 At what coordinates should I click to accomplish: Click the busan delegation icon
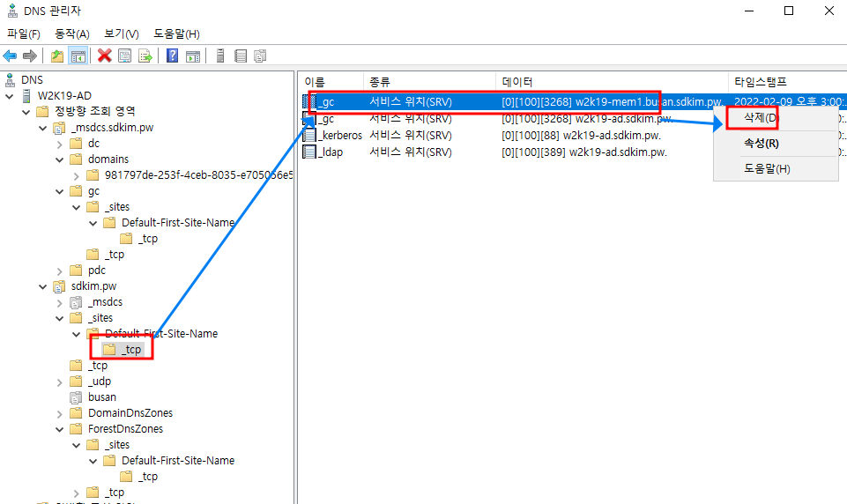pyautogui.click(x=76, y=397)
